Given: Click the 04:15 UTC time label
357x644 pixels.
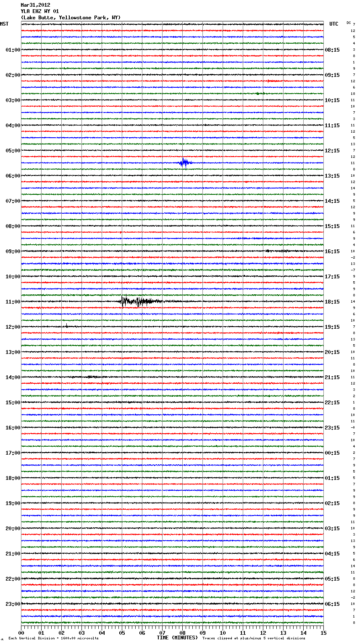Looking at the screenshot, I should tap(332, 554).
